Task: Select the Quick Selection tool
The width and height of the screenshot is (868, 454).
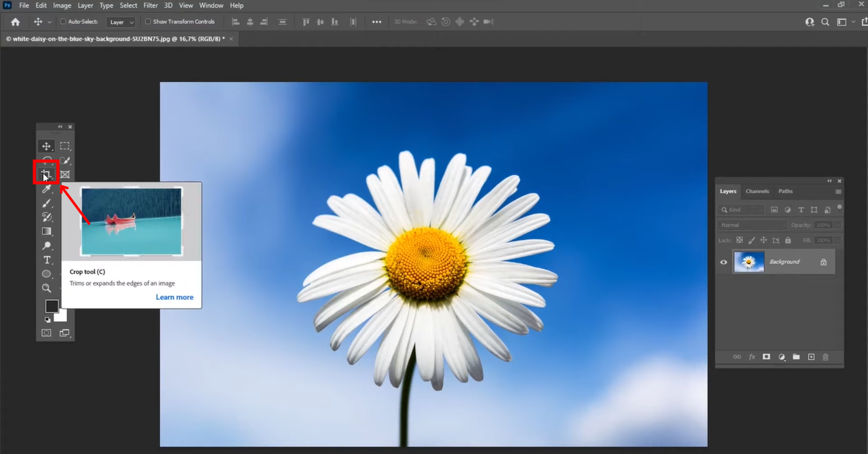Action: tap(64, 160)
